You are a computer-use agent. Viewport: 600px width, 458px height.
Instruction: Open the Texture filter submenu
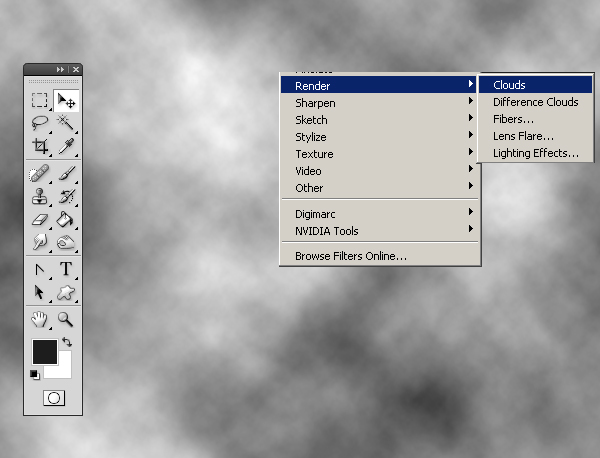click(x=378, y=154)
